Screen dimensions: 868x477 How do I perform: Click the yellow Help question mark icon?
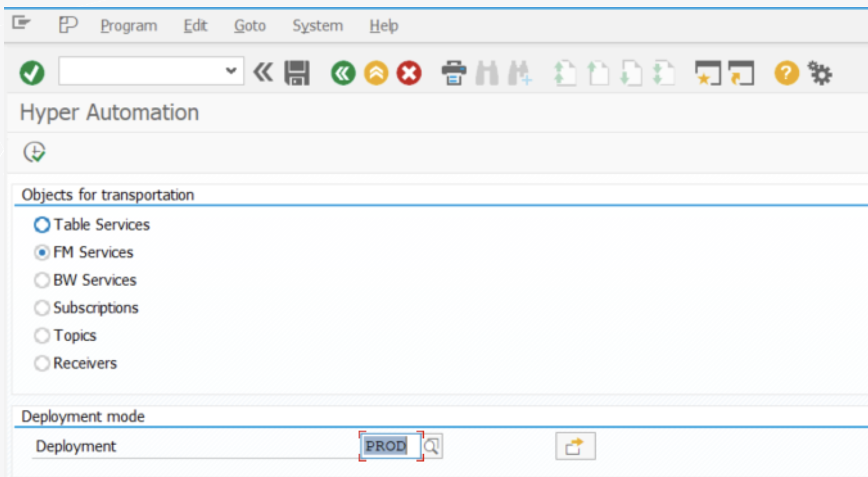coord(786,73)
